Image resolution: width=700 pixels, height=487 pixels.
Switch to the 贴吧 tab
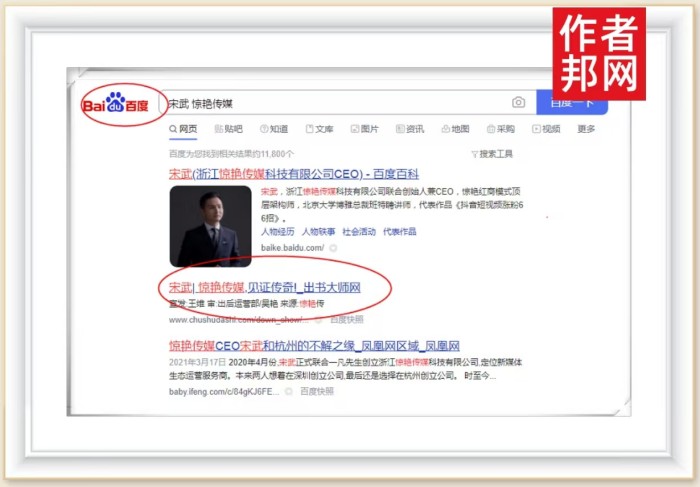click(227, 129)
